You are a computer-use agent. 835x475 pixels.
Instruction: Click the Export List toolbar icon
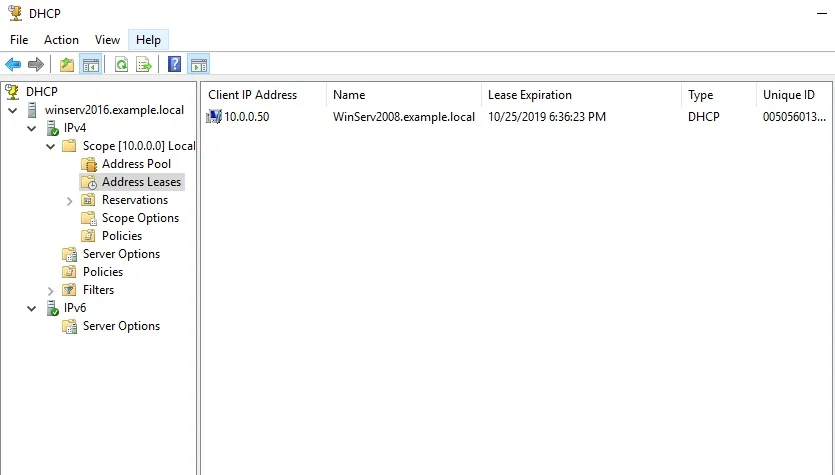click(x=144, y=65)
